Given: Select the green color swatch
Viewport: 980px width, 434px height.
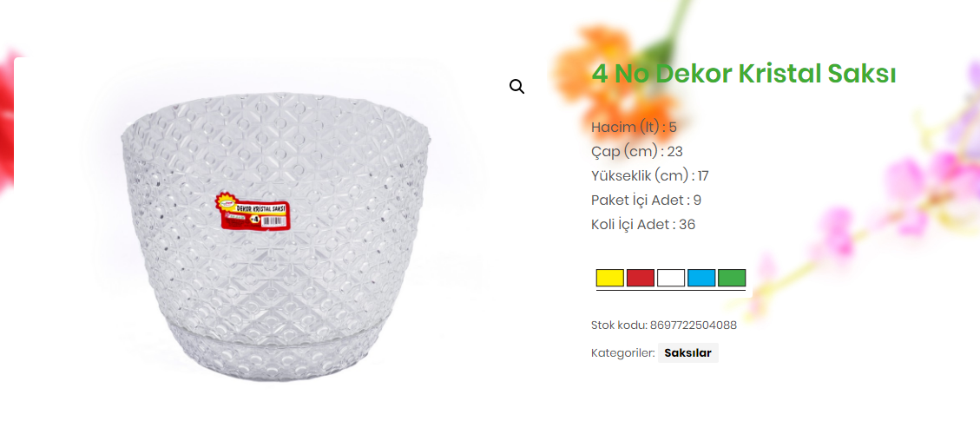Looking at the screenshot, I should (732, 278).
